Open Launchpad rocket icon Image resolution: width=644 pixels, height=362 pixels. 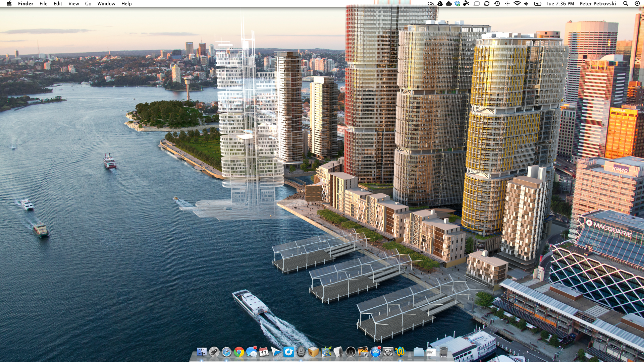coord(214,352)
